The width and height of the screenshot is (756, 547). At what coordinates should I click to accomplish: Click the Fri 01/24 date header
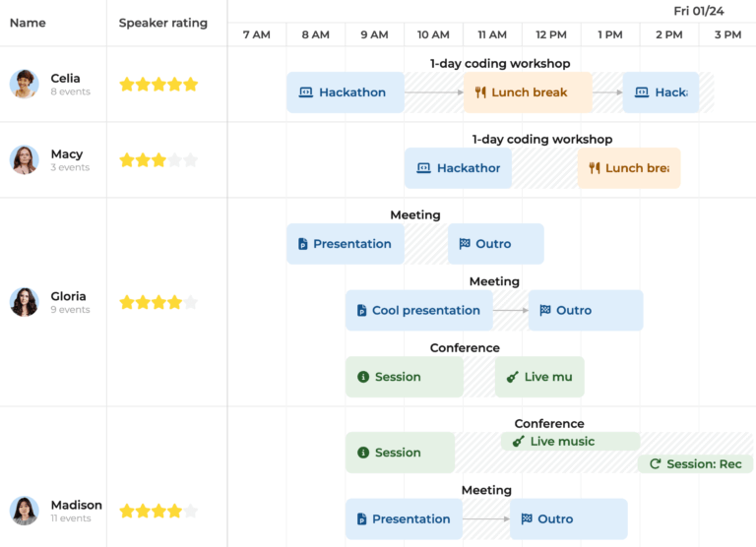(x=698, y=11)
